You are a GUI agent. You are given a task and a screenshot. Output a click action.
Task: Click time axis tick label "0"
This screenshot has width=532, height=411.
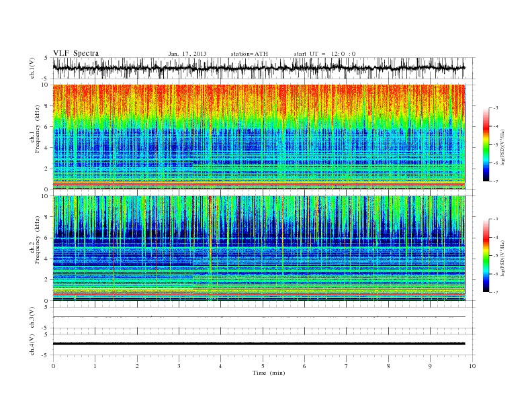pyautogui.click(x=53, y=366)
